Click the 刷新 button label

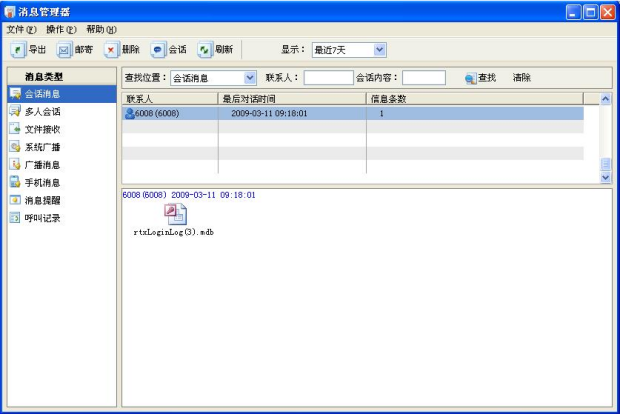224,49
